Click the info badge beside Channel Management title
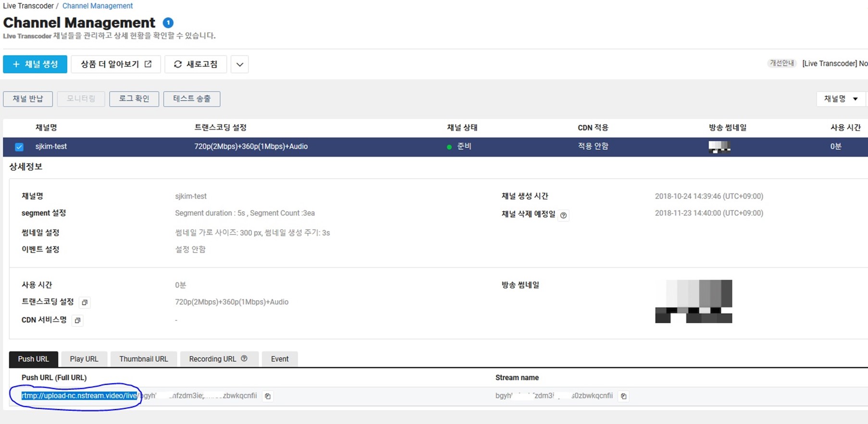This screenshot has height=424, width=868. (x=168, y=23)
